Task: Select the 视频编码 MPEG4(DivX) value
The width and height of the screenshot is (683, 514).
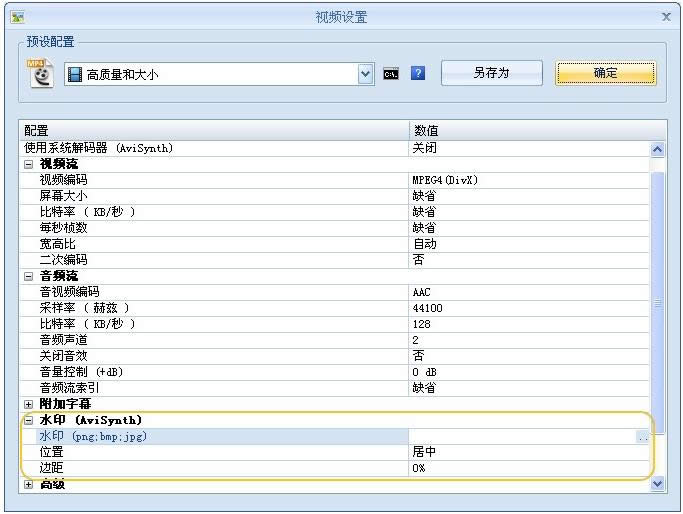Action: 528,180
